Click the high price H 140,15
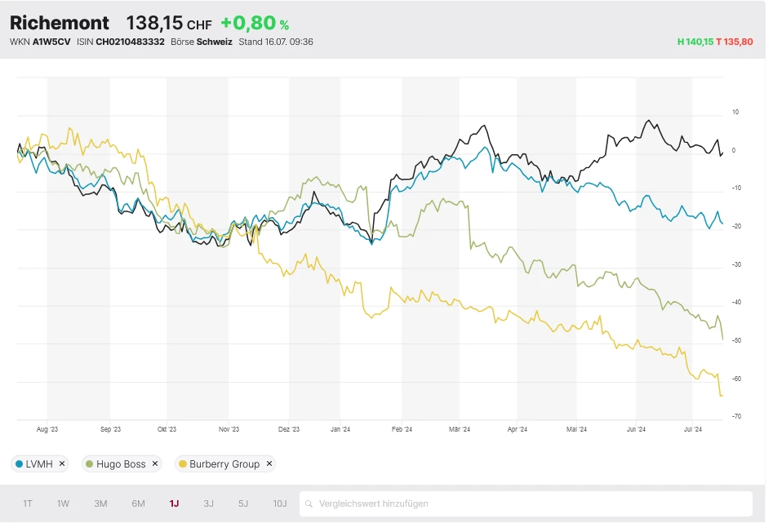 pyautogui.click(x=695, y=42)
